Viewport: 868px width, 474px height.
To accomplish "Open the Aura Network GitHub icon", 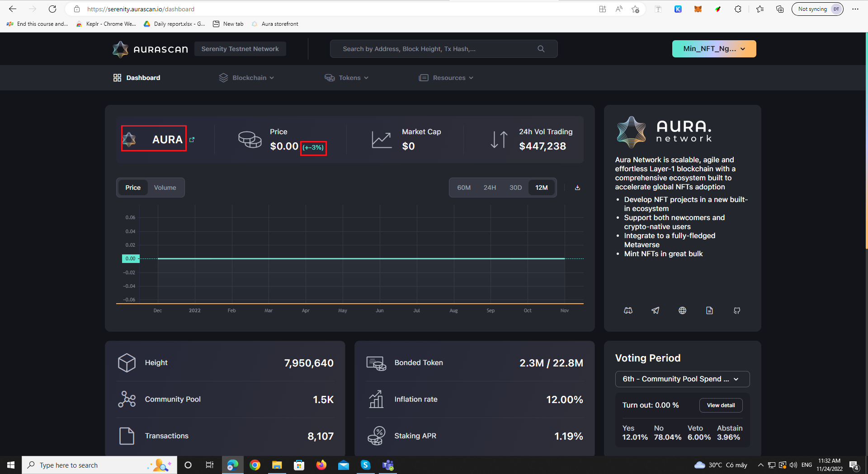I will click(x=737, y=310).
